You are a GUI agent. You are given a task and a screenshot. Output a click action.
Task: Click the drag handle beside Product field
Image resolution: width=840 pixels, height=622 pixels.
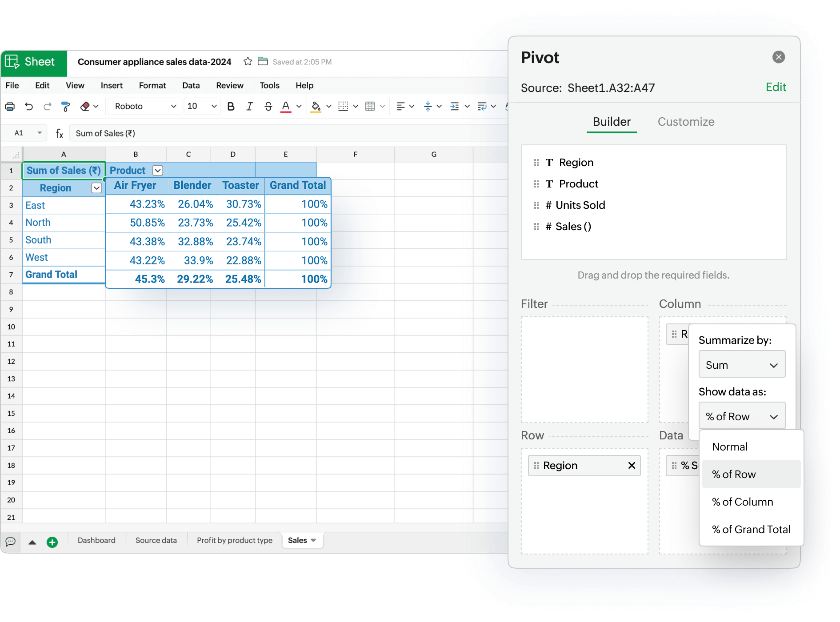pos(536,184)
